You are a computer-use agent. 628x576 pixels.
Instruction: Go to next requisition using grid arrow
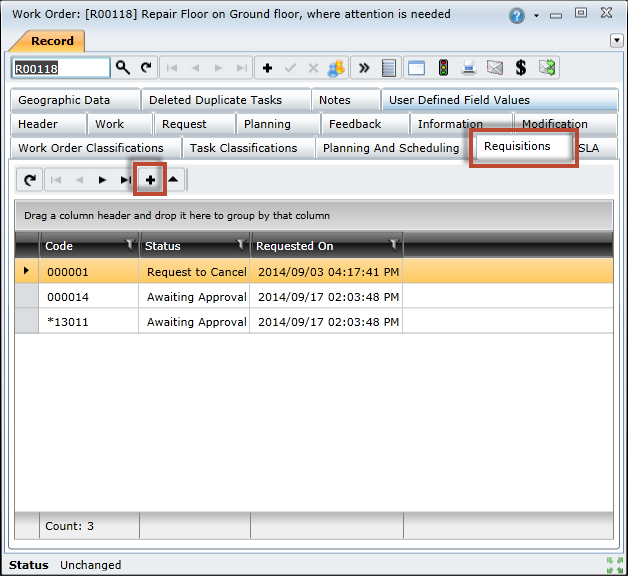[102, 180]
